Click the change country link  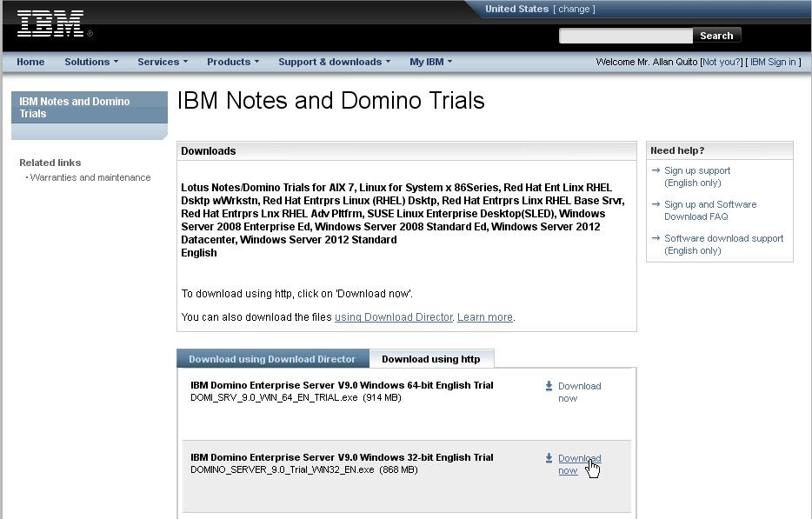(574, 9)
